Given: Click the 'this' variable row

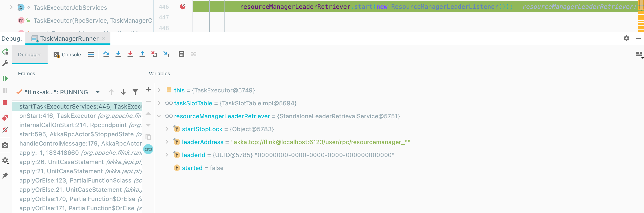Looking at the screenshot, I should [x=399, y=90].
